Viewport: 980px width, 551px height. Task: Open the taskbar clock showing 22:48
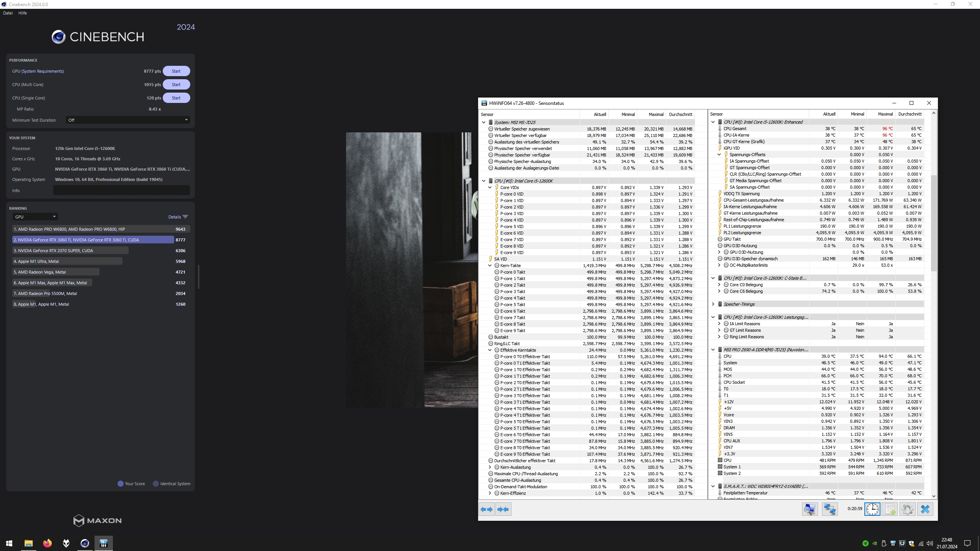(947, 543)
